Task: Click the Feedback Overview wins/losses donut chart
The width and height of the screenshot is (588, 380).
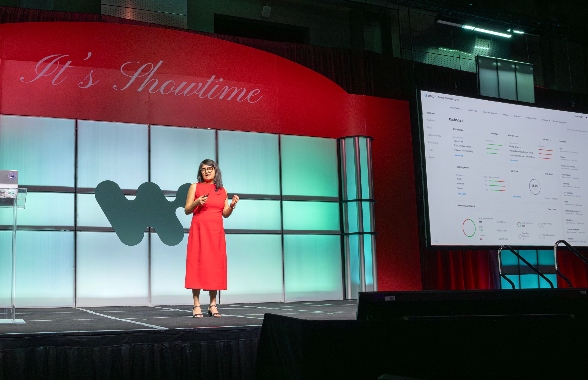Action: (469, 228)
